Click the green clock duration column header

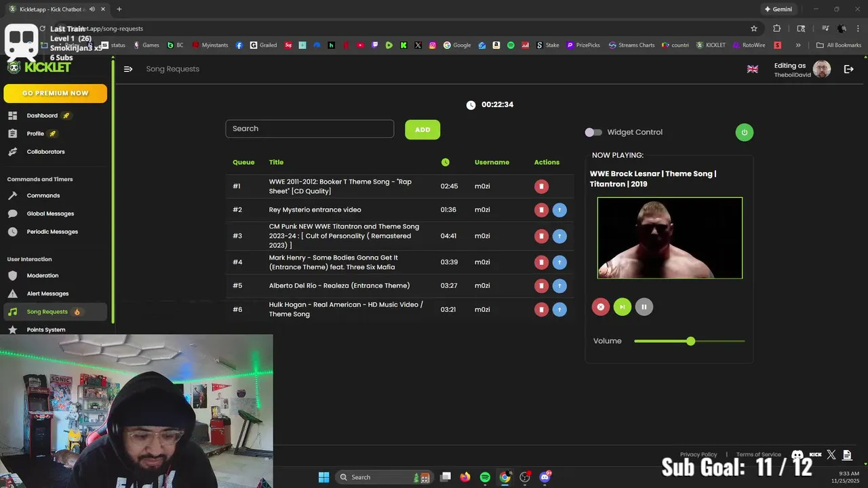click(x=446, y=162)
